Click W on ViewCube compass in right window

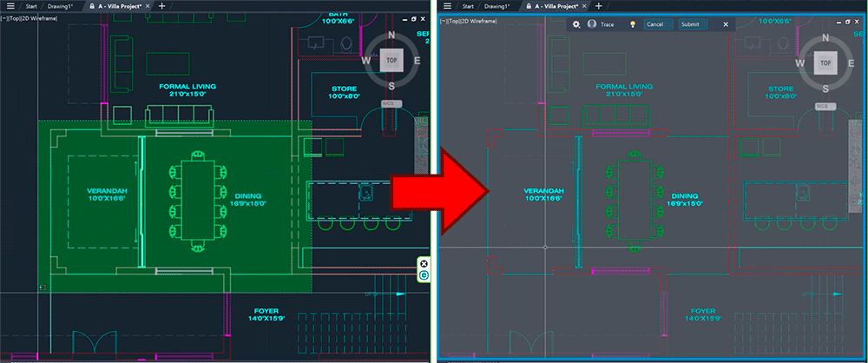[x=800, y=63]
